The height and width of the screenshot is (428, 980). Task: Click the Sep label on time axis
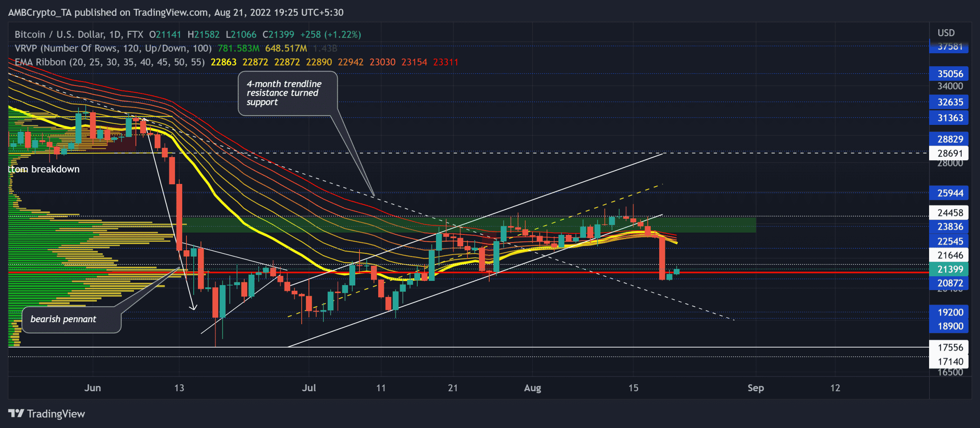coord(756,388)
